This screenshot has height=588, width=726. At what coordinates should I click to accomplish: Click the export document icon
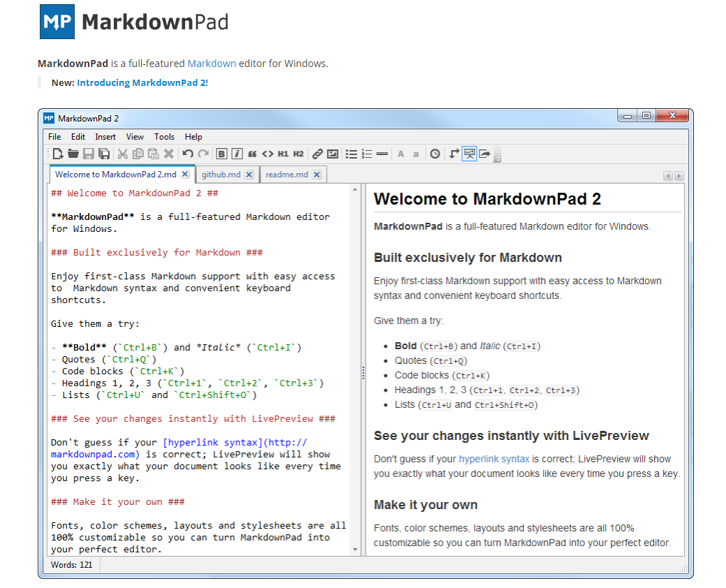click(484, 154)
